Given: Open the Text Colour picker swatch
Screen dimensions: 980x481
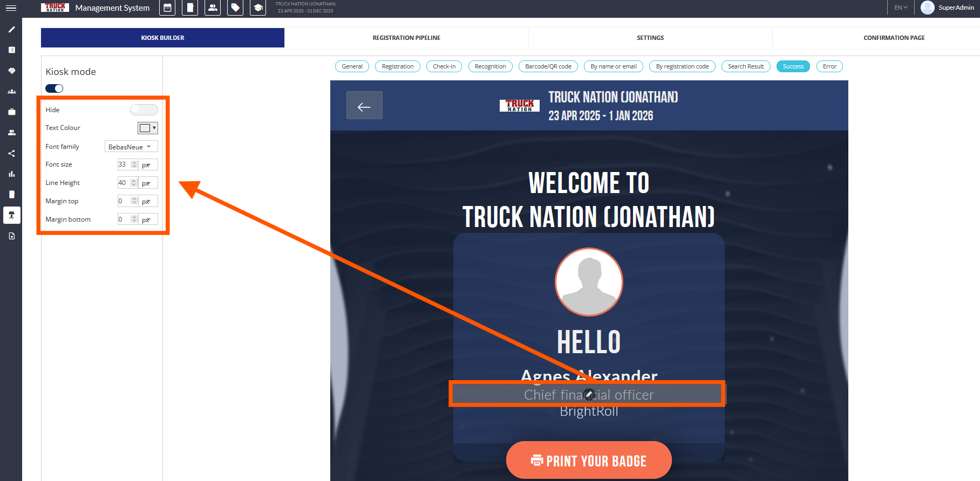Looking at the screenshot, I should (x=147, y=128).
